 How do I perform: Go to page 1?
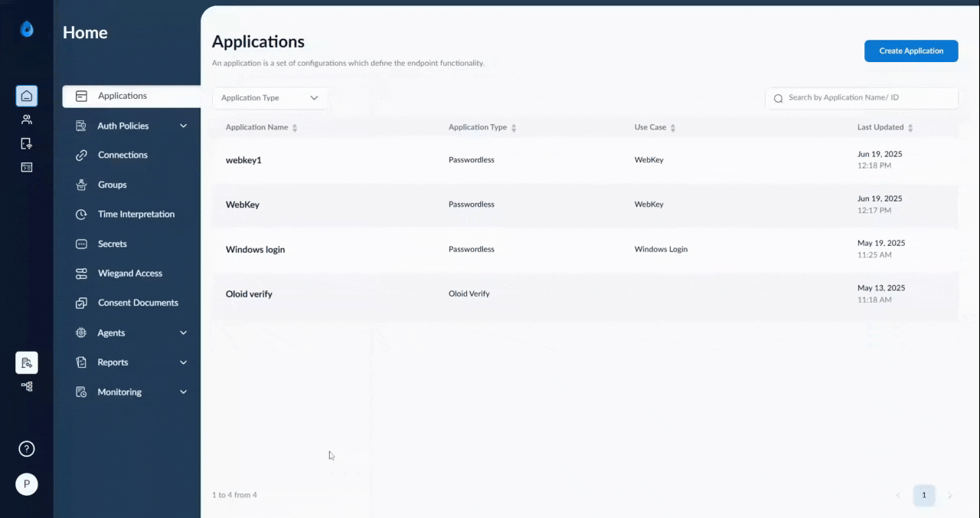coord(923,495)
